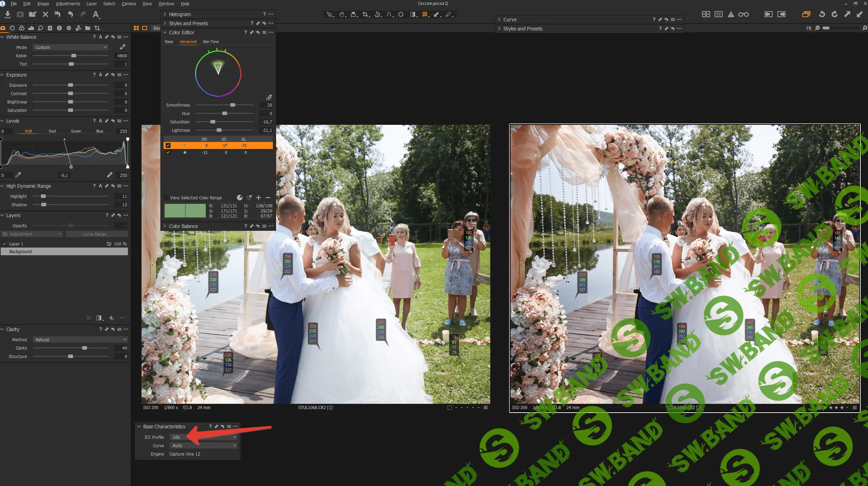
Task: Uncheck the selected orange color range row
Action: click(168, 145)
